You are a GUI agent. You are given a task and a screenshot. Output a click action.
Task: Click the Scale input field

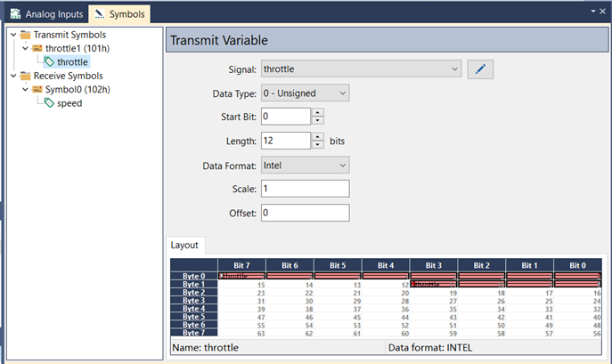[306, 189]
